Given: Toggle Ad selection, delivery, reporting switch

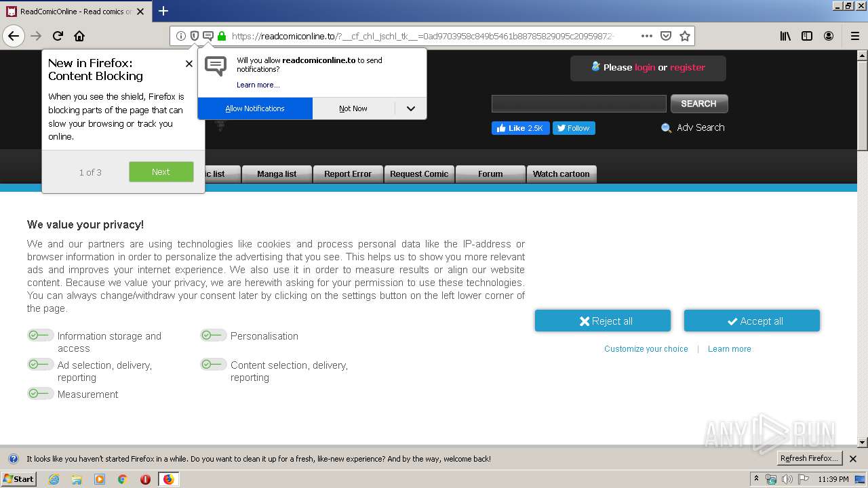Looking at the screenshot, I should pyautogui.click(x=40, y=365).
